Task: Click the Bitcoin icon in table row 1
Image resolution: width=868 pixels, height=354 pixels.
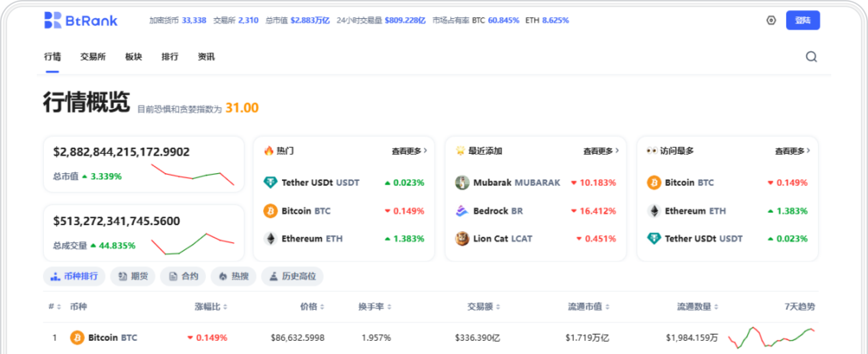Action: 77,337
